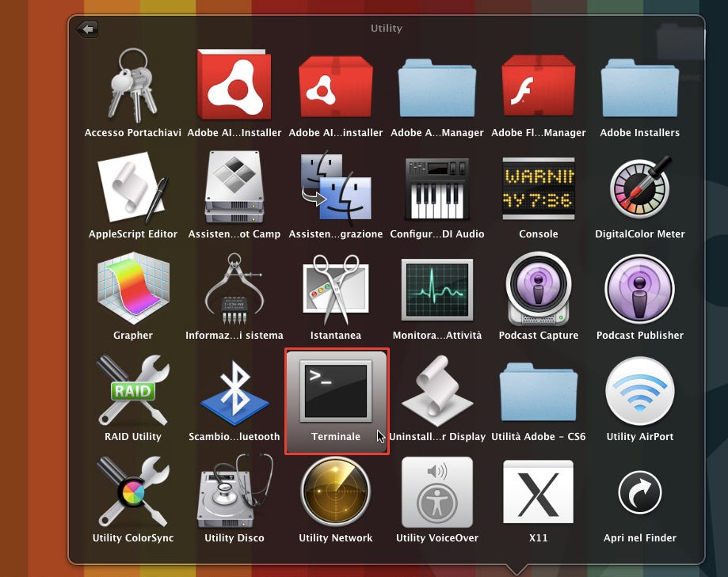Open Utility Network radar app
The image size is (728, 577).
click(x=336, y=492)
